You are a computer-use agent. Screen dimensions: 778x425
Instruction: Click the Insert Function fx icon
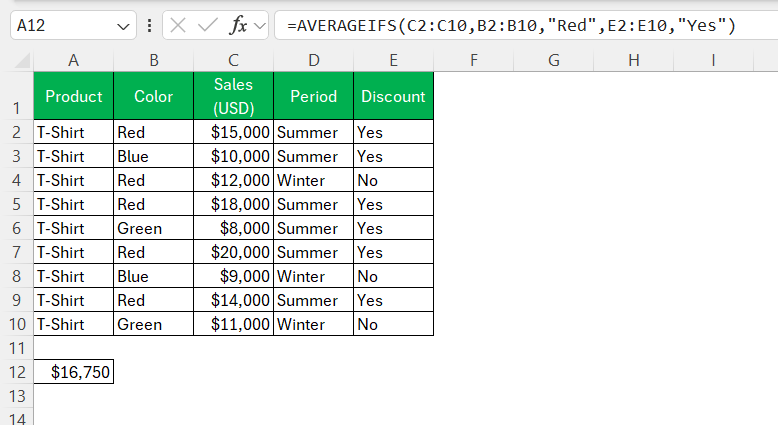pyautogui.click(x=238, y=25)
